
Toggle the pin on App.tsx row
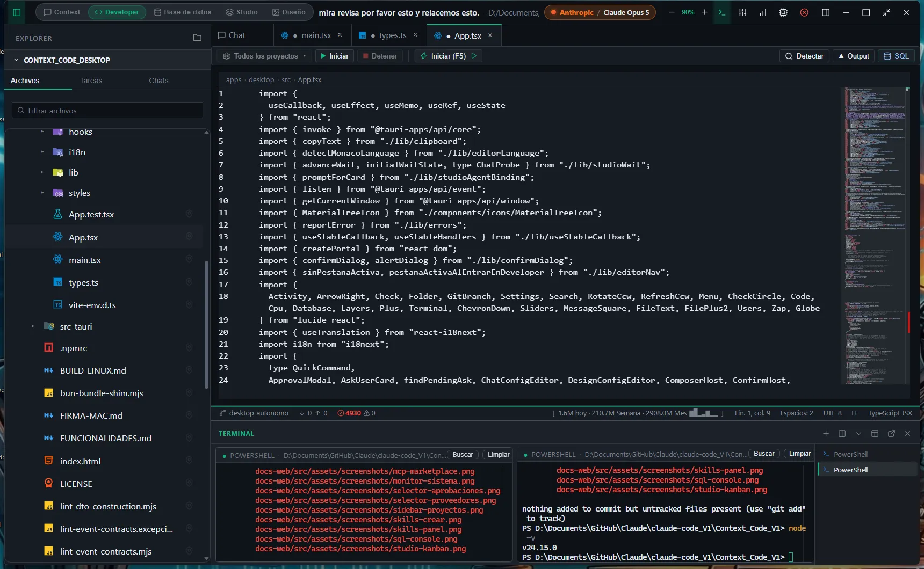(x=189, y=237)
